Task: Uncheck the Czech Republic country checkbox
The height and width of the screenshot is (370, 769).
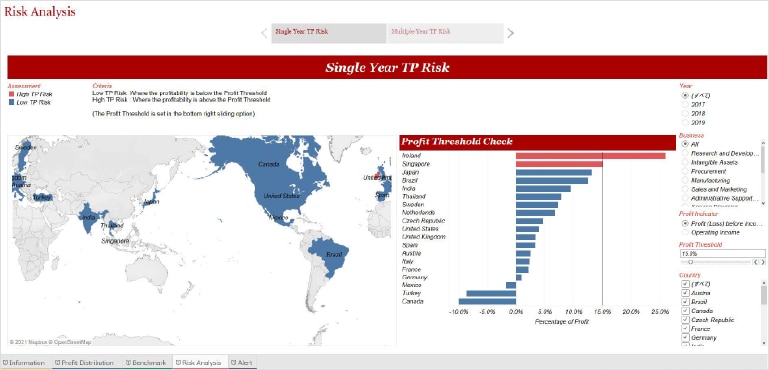Action: tap(685, 320)
